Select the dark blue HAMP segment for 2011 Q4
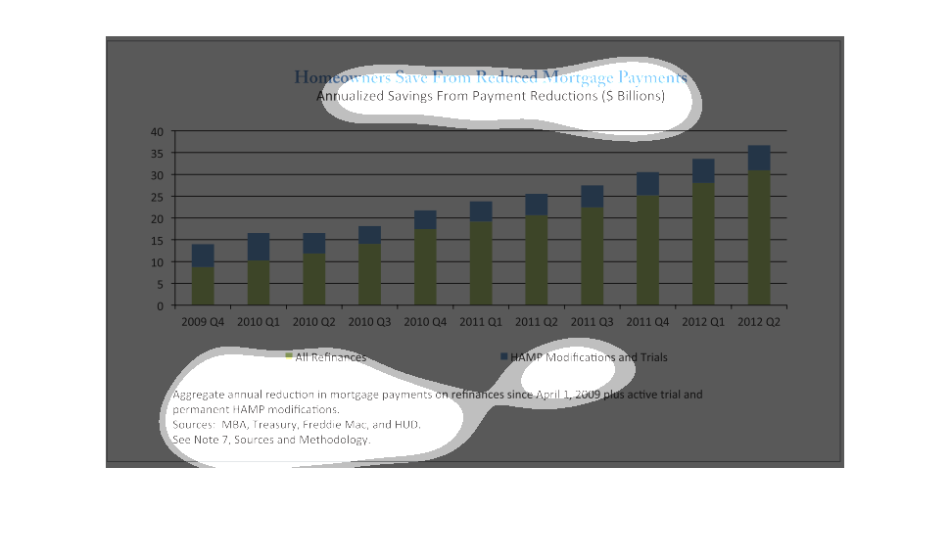Screen dimensions: 950x560 (647, 183)
